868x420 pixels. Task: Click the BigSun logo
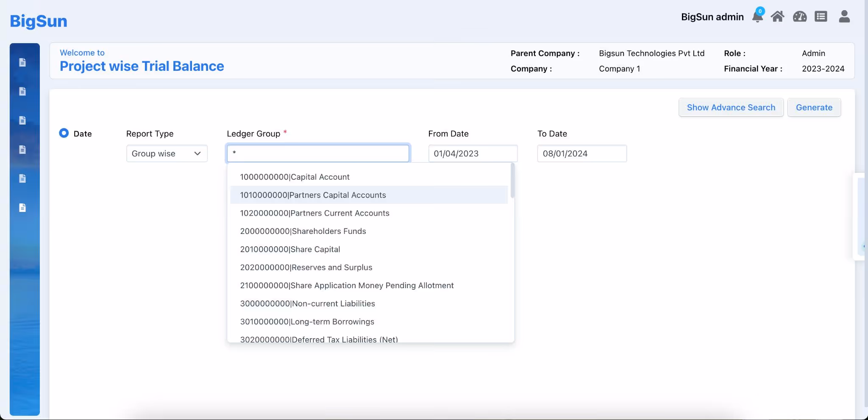coord(39,21)
